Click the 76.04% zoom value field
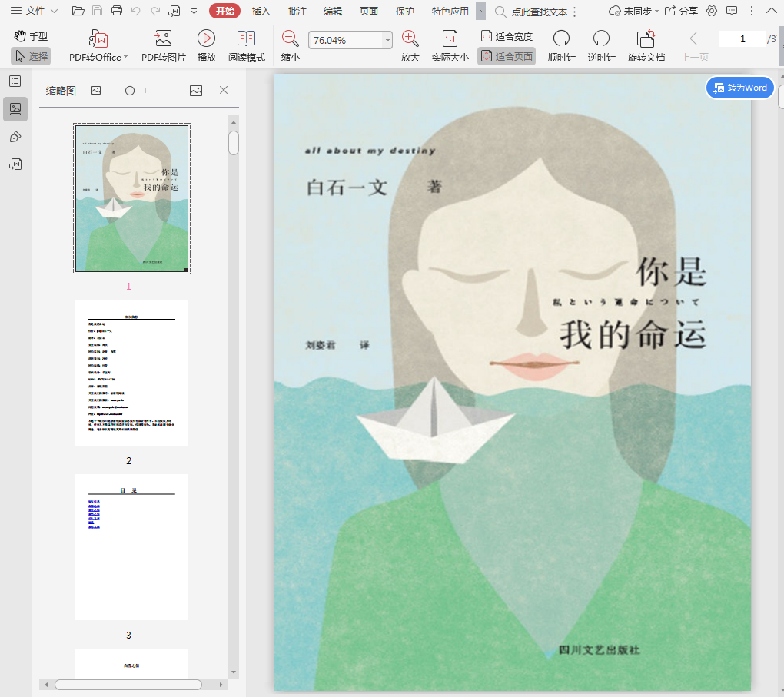784x697 pixels. [x=346, y=40]
